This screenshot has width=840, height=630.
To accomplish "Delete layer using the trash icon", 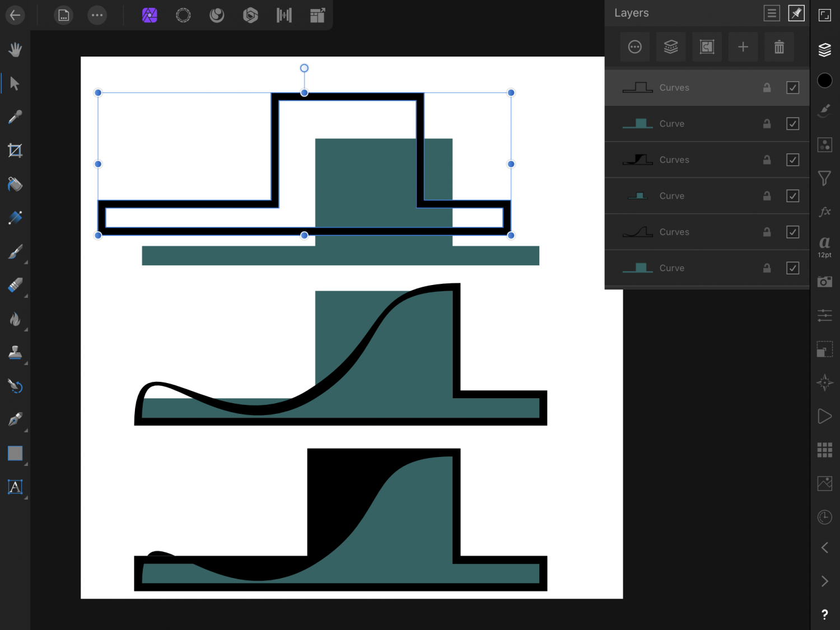I will (x=779, y=47).
